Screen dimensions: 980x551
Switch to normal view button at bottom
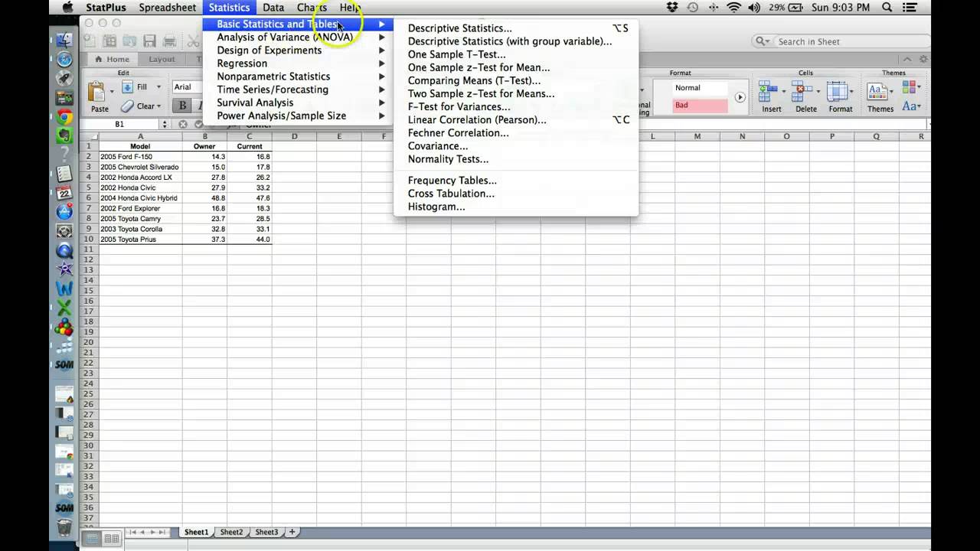(x=92, y=539)
